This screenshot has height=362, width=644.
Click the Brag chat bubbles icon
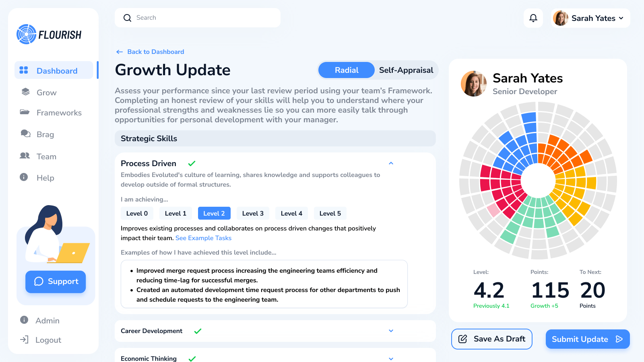tap(26, 134)
